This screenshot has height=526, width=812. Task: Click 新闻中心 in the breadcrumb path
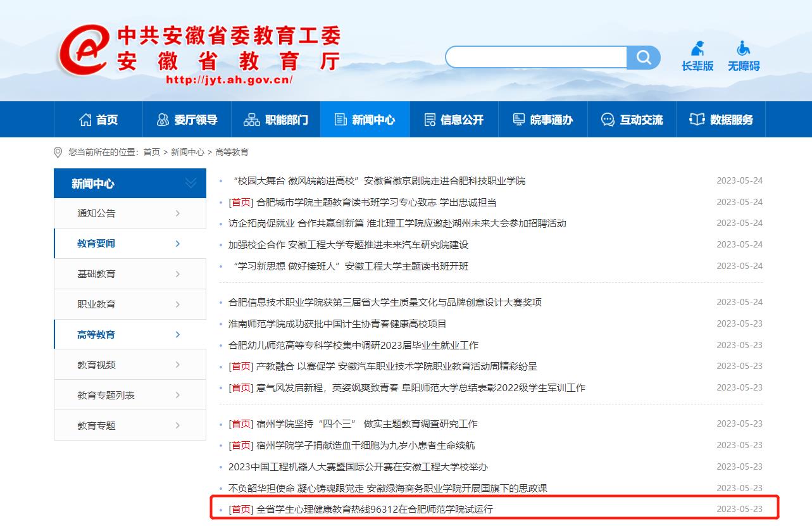(x=187, y=153)
